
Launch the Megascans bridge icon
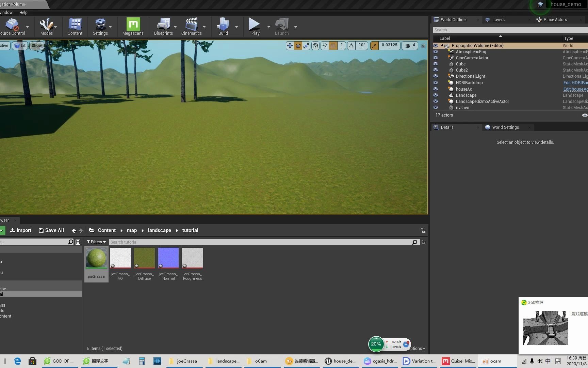[x=133, y=26]
